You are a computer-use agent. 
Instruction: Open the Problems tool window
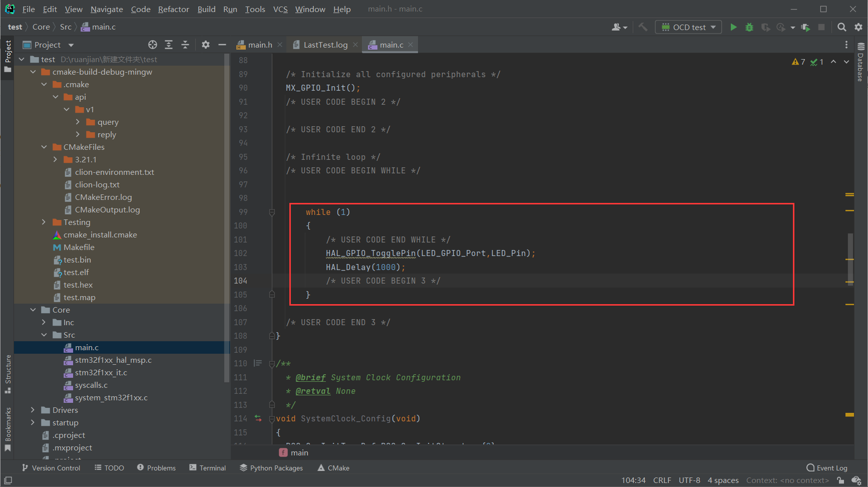pyautogui.click(x=156, y=467)
